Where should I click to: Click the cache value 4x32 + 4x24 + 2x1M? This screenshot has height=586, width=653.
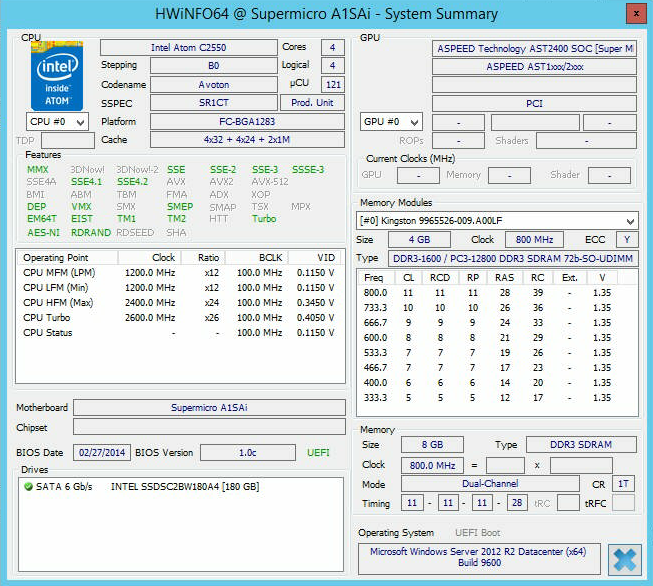247,140
